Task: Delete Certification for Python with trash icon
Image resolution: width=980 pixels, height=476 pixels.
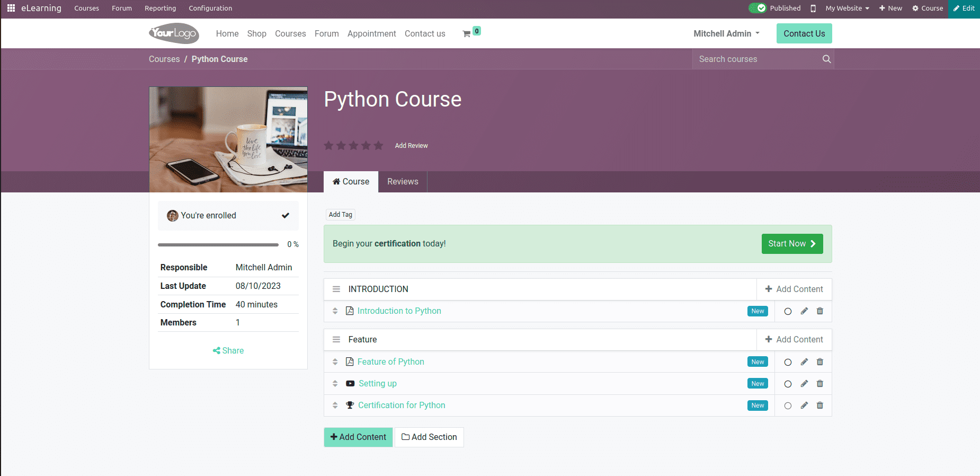Action: point(820,406)
